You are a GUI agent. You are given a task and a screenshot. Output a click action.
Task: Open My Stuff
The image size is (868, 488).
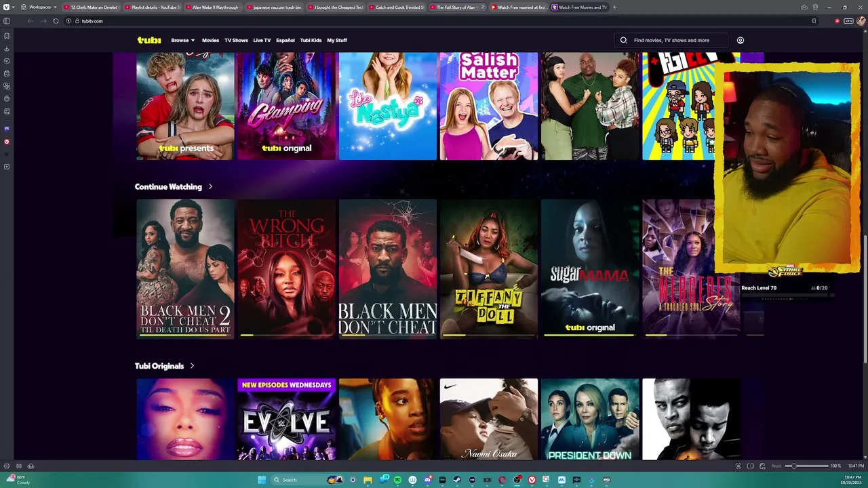(337, 40)
